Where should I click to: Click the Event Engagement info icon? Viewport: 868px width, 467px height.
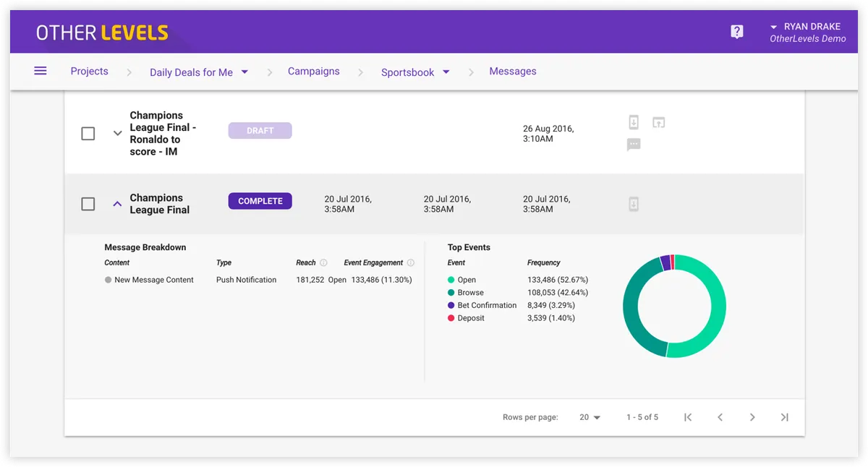[x=410, y=263]
